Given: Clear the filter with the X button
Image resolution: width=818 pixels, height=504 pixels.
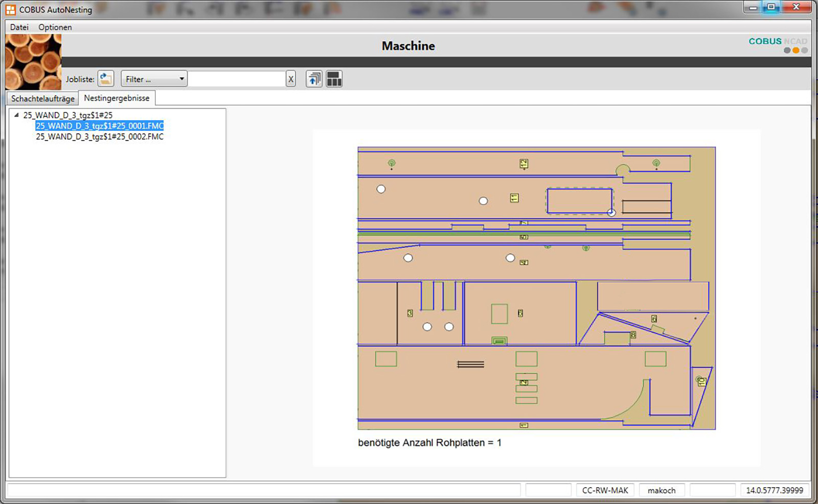Looking at the screenshot, I should [x=291, y=79].
